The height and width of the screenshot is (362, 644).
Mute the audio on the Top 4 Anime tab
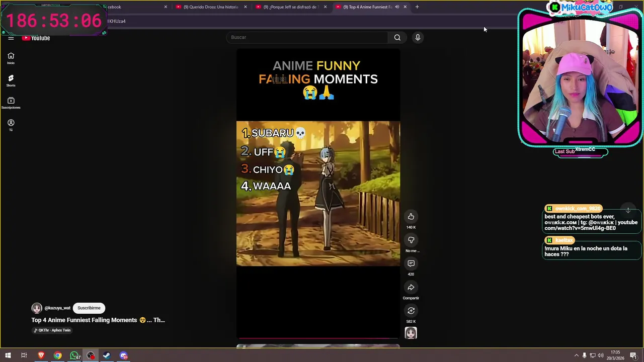(397, 7)
